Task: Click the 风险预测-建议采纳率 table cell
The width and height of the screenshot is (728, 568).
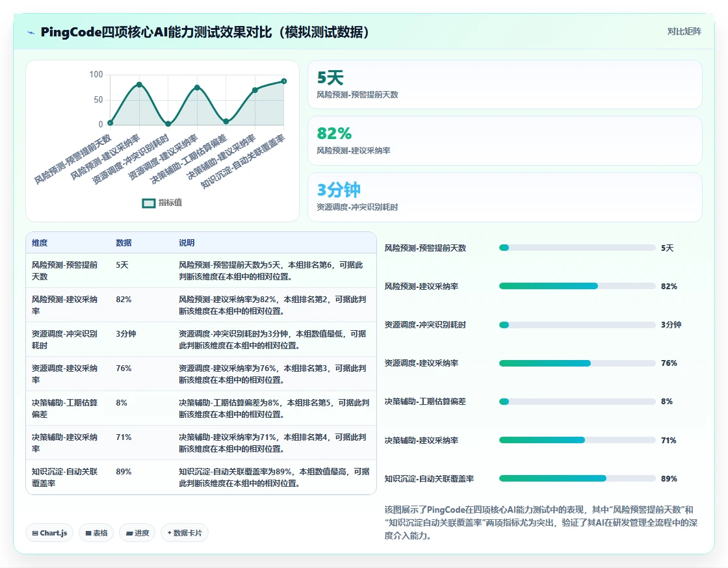Action: pos(64,305)
